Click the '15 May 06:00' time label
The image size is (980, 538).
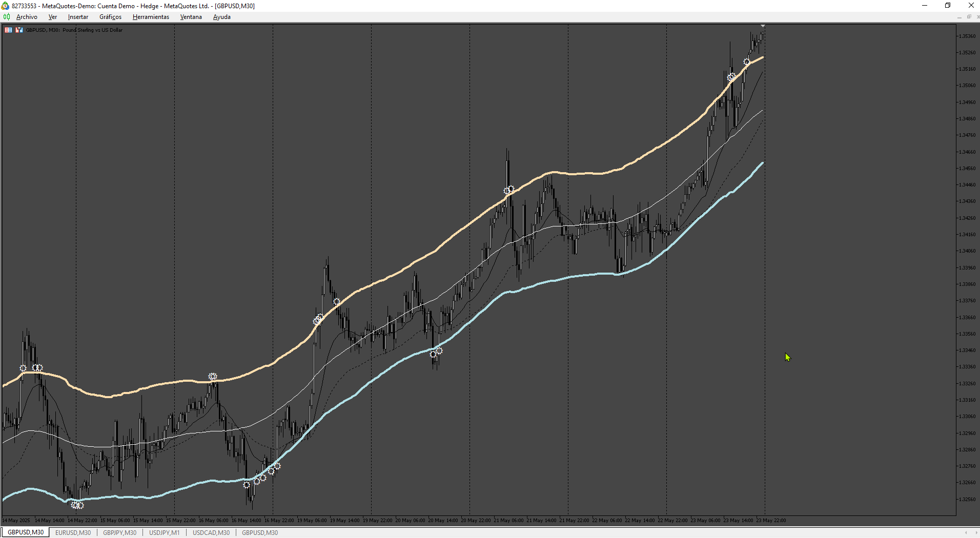click(115, 521)
